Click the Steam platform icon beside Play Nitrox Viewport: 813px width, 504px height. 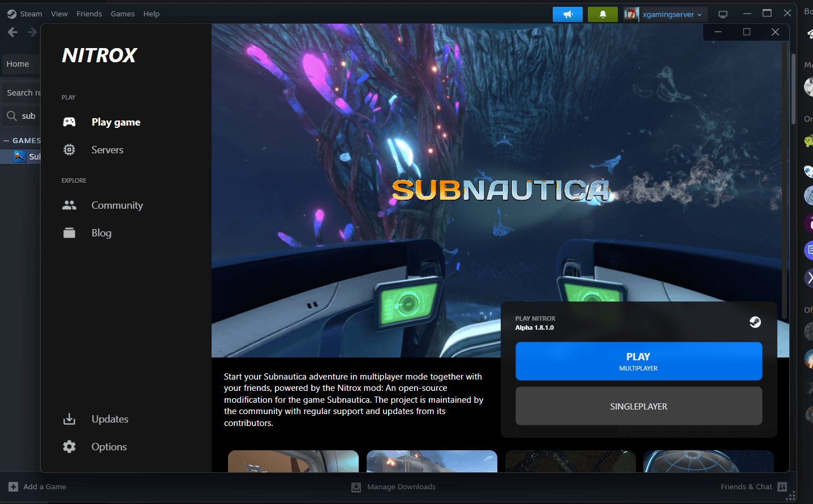click(755, 322)
